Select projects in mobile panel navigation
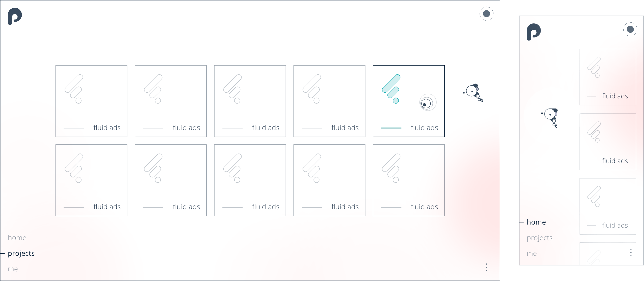This screenshot has width=644, height=281. (540, 238)
